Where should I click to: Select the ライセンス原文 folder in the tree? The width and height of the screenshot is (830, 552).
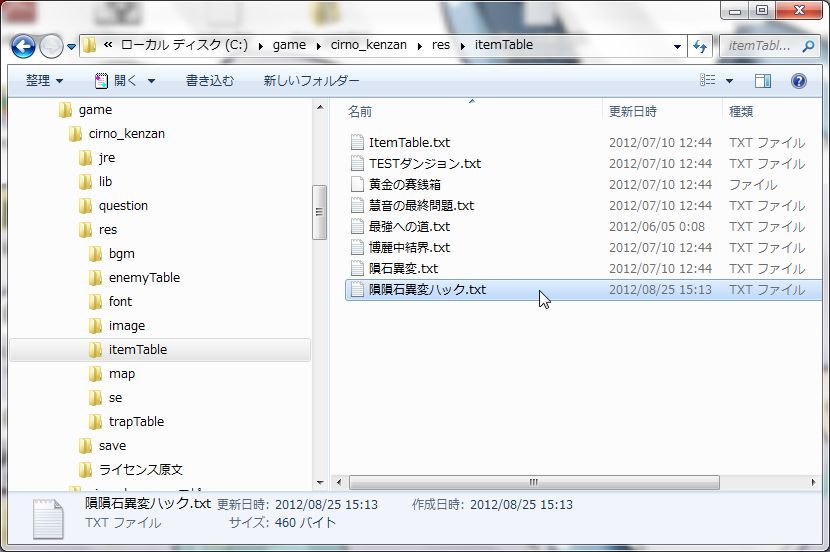click(x=140, y=469)
